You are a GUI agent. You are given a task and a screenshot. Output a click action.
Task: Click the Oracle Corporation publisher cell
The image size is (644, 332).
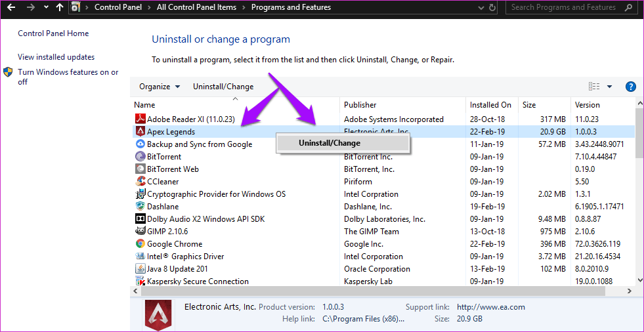tap(377, 269)
